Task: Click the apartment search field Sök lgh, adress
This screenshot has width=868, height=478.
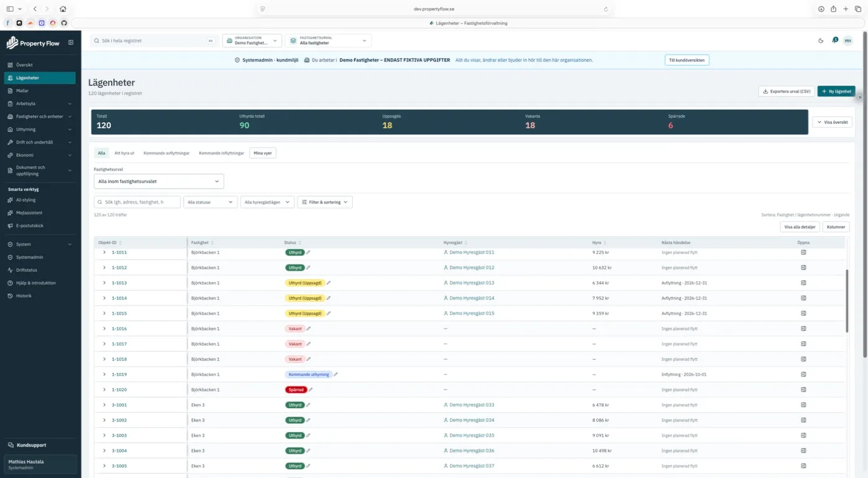Action: click(x=137, y=202)
